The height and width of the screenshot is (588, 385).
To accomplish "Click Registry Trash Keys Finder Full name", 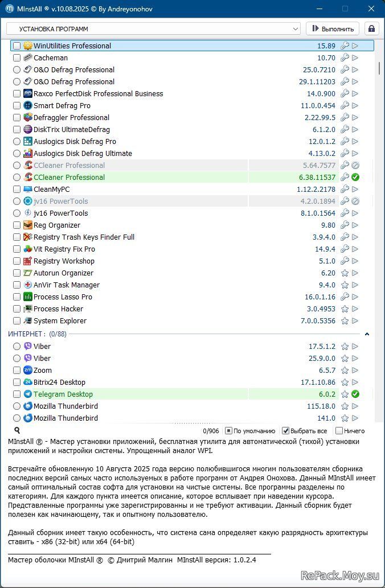I will tap(84, 237).
